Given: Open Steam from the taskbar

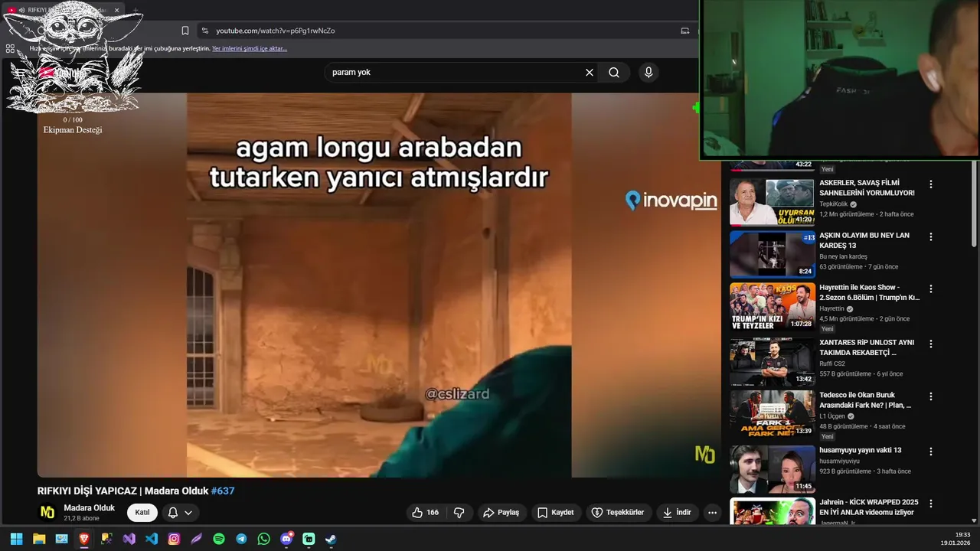Looking at the screenshot, I should (331, 539).
